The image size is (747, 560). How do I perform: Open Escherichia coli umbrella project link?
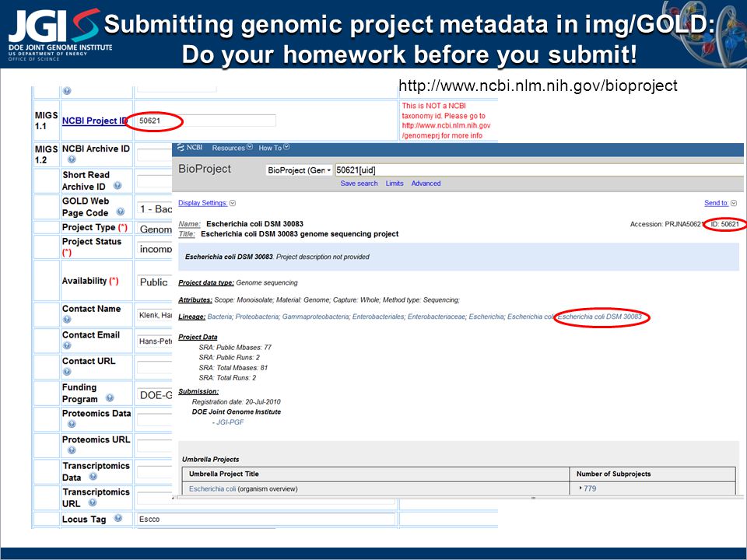tap(212, 488)
